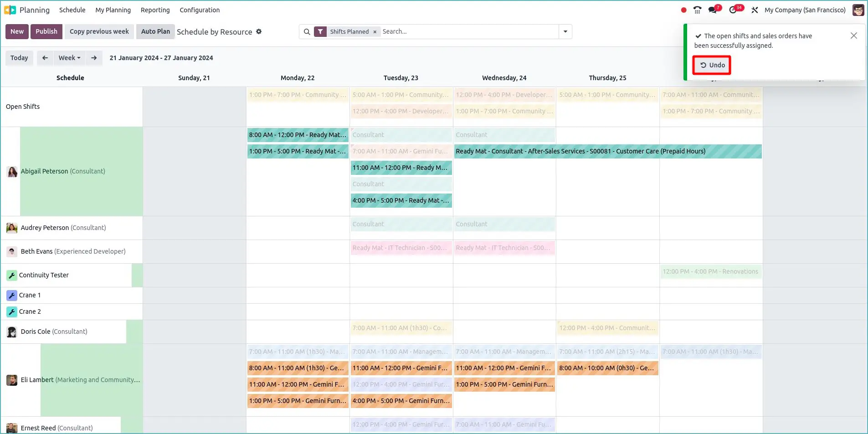
Task: Open the softphone dial pad icon
Action: [x=697, y=9]
